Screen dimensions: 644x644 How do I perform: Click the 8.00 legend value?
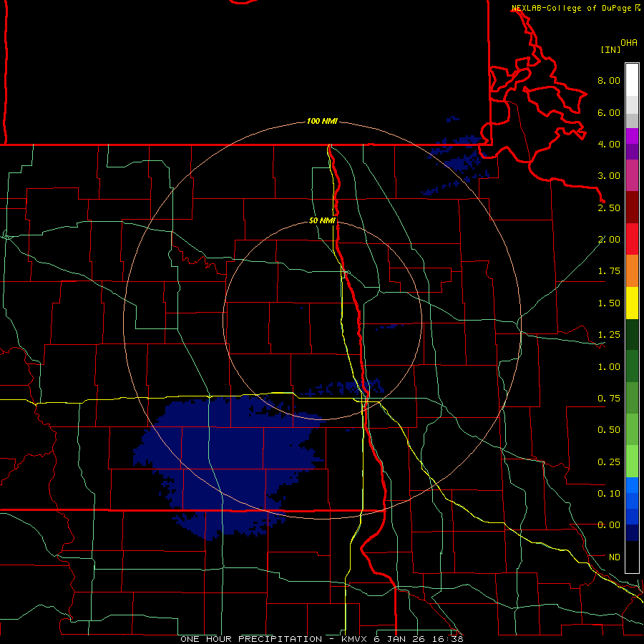(609, 80)
